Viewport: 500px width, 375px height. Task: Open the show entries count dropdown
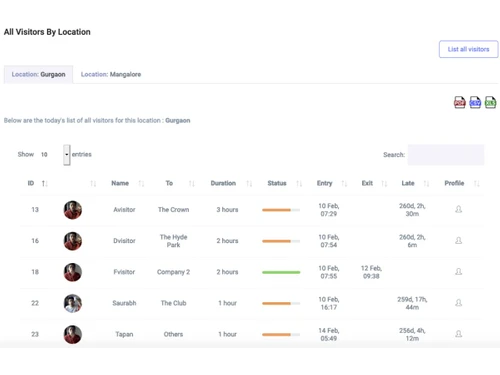(x=67, y=155)
